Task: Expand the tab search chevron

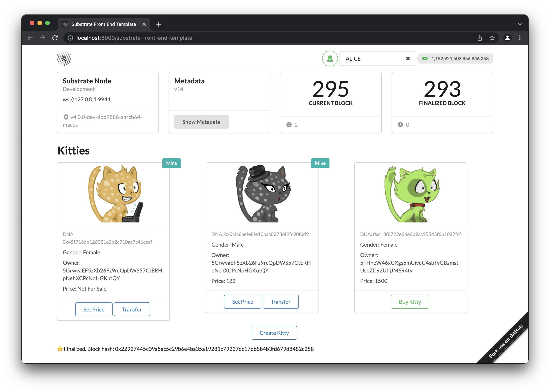Action: pyautogui.click(x=520, y=24)
